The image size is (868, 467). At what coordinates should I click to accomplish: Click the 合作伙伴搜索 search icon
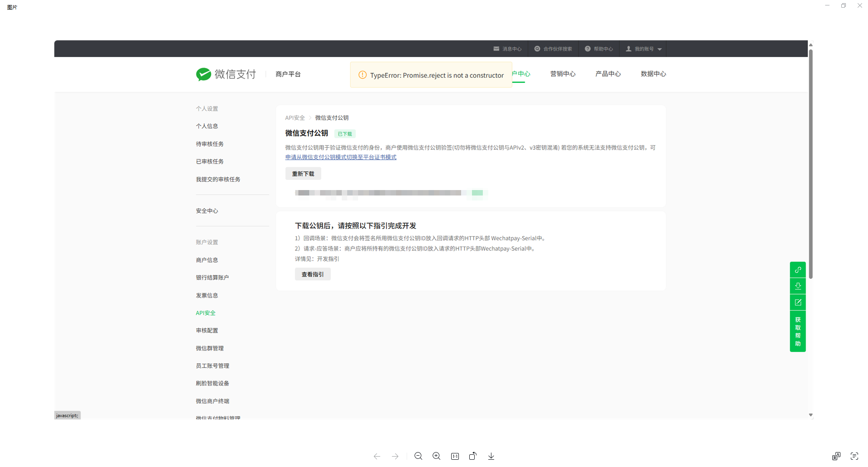click(537, 49)
